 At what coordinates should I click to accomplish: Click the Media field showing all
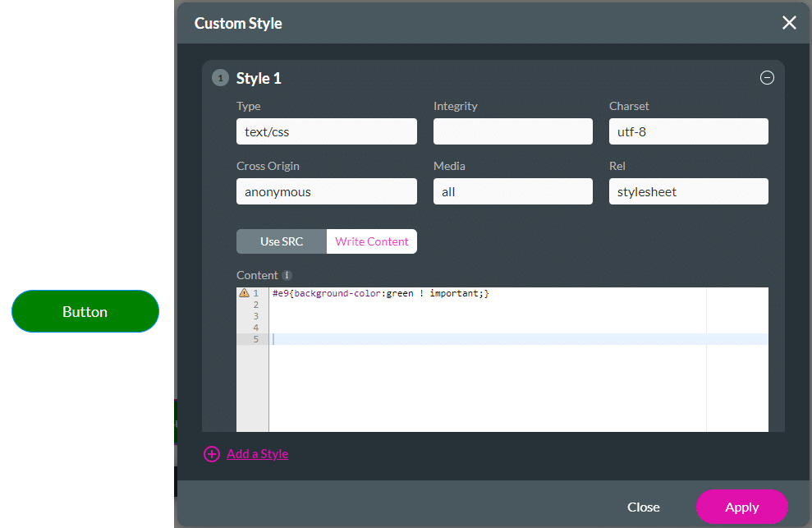tap(512, 191)
